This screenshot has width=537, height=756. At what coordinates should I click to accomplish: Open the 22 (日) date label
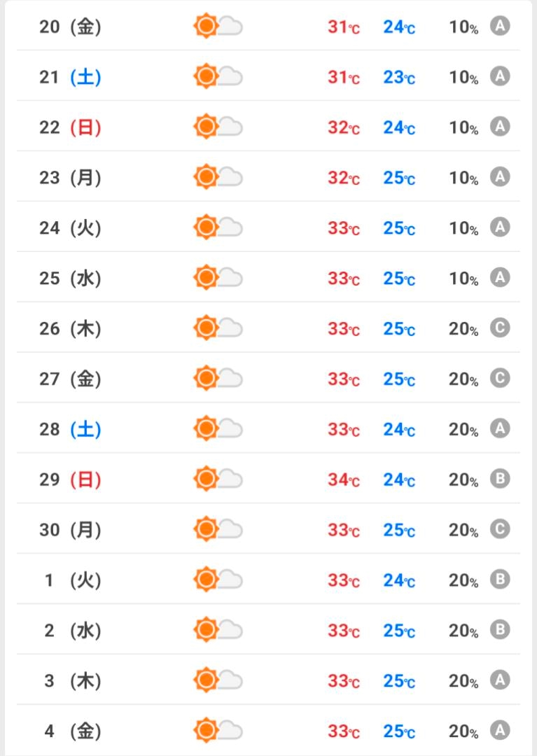(x=70, y=127)
